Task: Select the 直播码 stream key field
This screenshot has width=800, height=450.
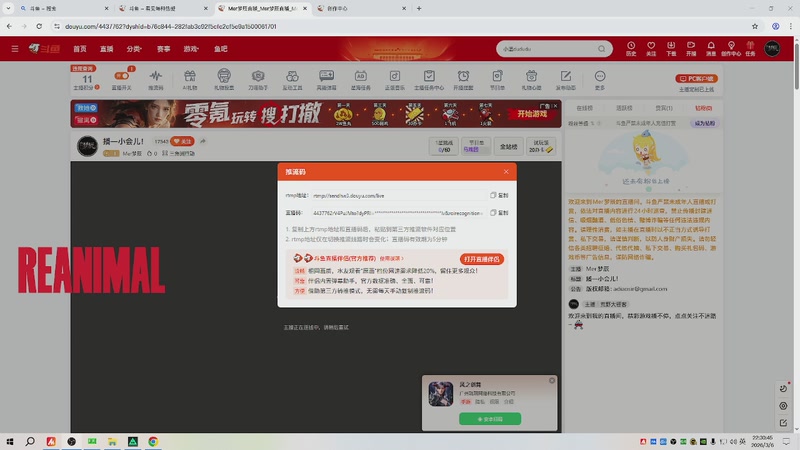Action: click(398, 213)
